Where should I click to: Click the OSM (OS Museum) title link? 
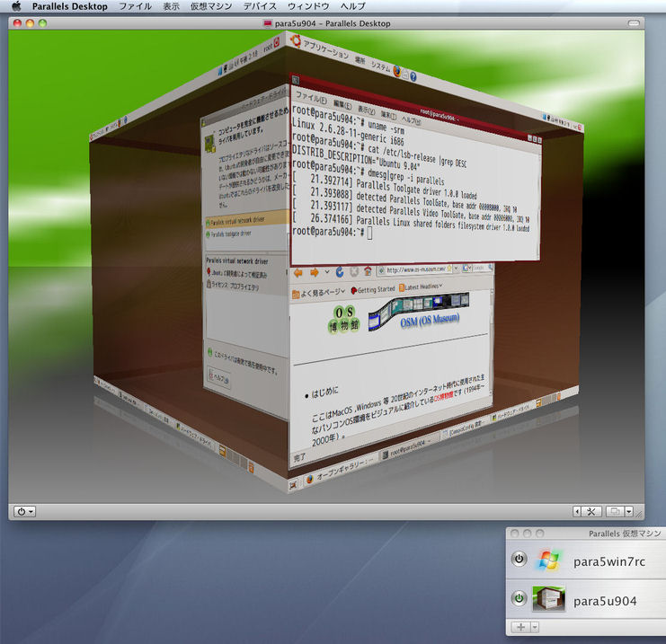[x=430, y=320]
